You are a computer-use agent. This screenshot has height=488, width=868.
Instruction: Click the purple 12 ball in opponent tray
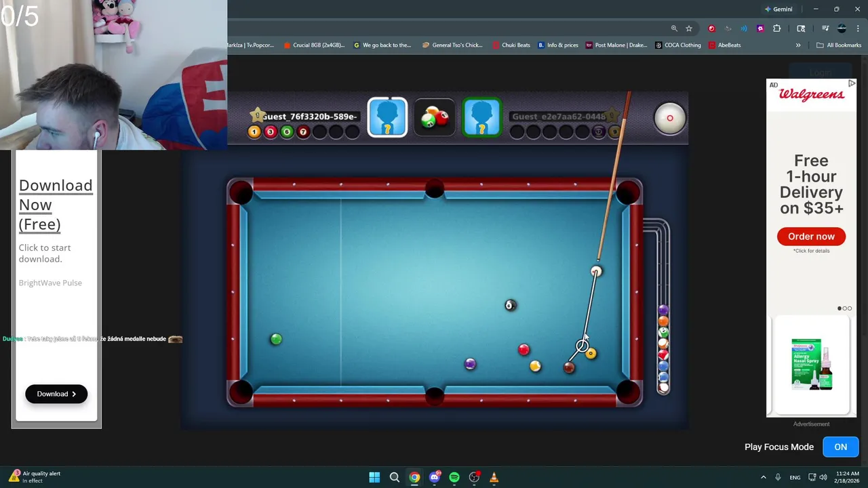(x=598, y=132)
